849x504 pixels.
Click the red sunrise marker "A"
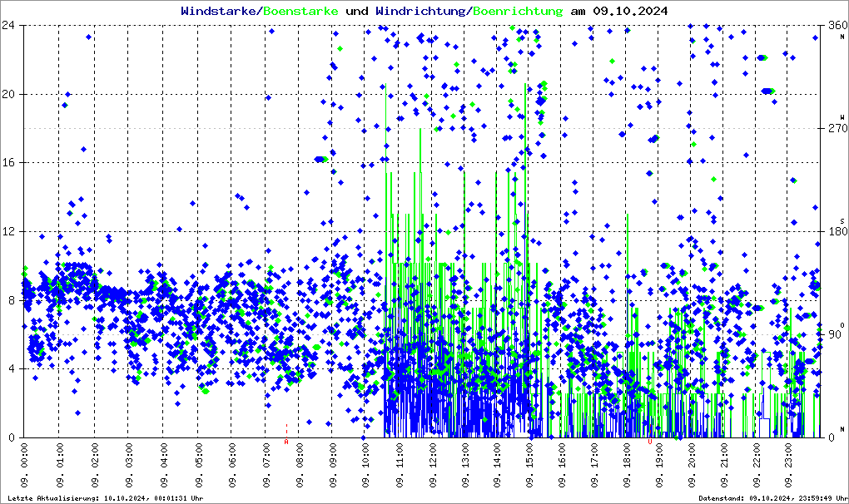click(286, 442)
